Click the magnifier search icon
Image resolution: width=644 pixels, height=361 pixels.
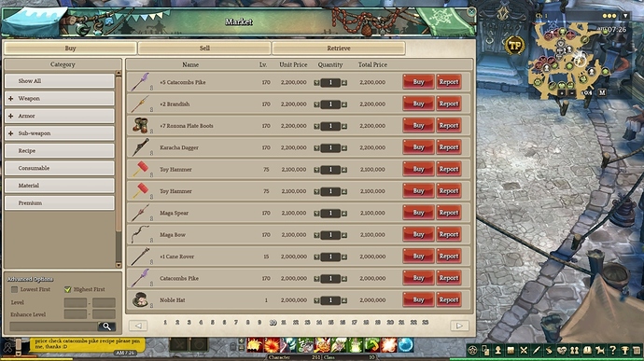(x=106, y=326)
